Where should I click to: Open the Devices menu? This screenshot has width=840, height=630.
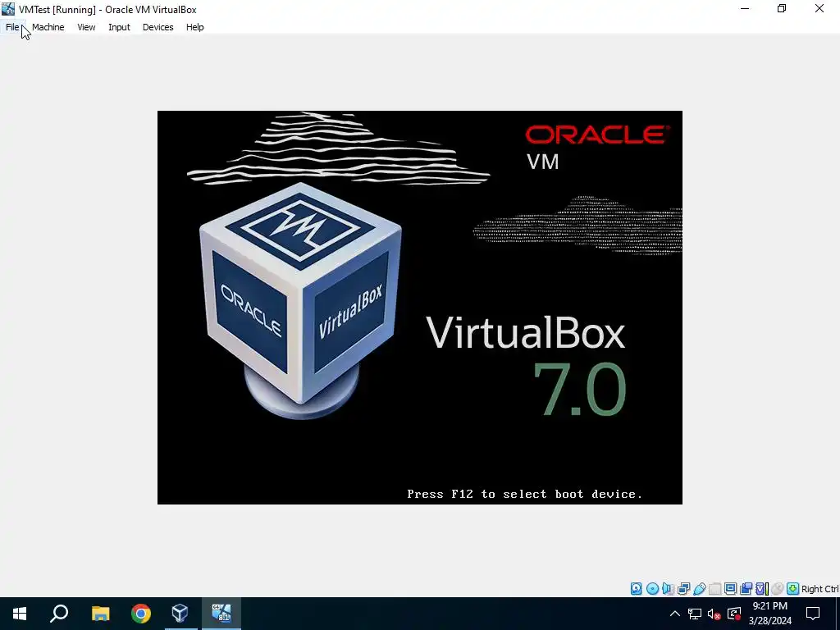(158, 27)
